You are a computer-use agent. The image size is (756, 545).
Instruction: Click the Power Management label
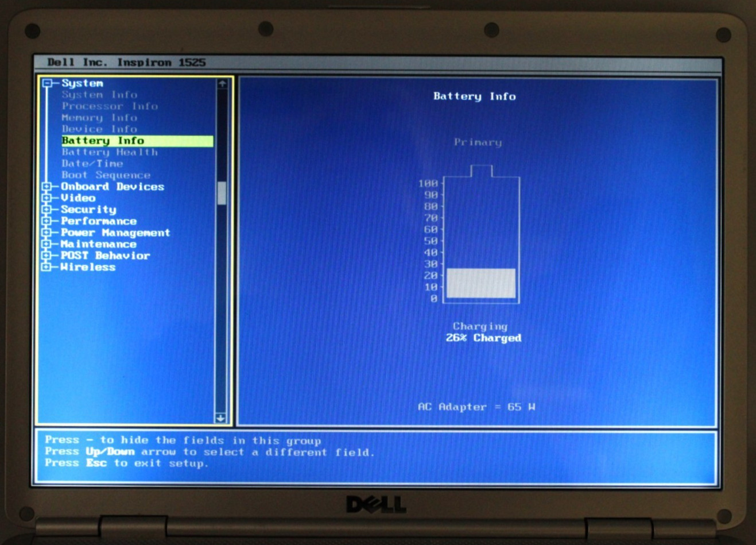pos(115,233)
